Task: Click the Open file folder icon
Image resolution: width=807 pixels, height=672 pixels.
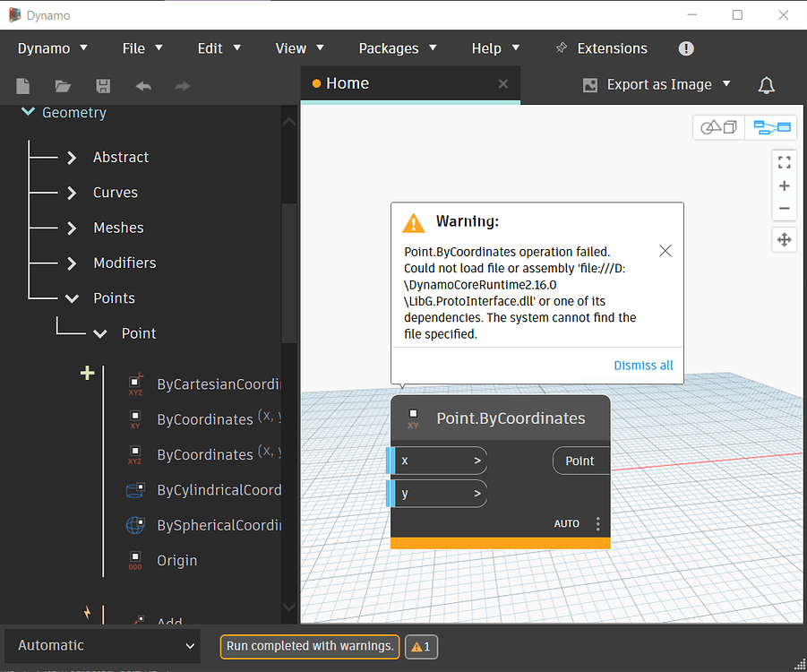Action: click(x=62, y=86)
